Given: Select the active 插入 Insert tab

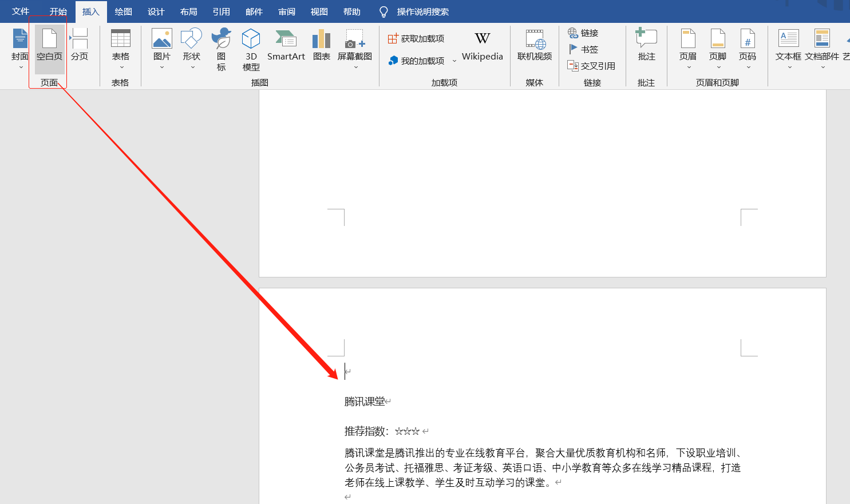Looking at the screenshot, I should pyautogui.click(x=90, y=11).
